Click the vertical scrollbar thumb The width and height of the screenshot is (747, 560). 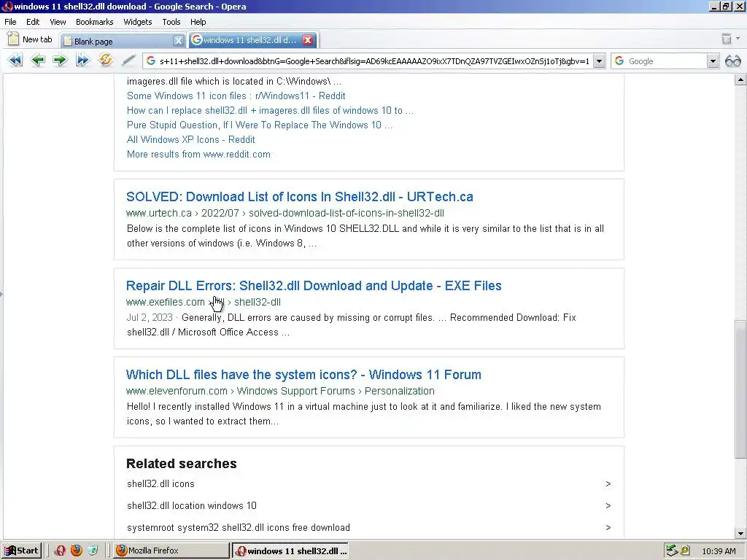point(740,389)
